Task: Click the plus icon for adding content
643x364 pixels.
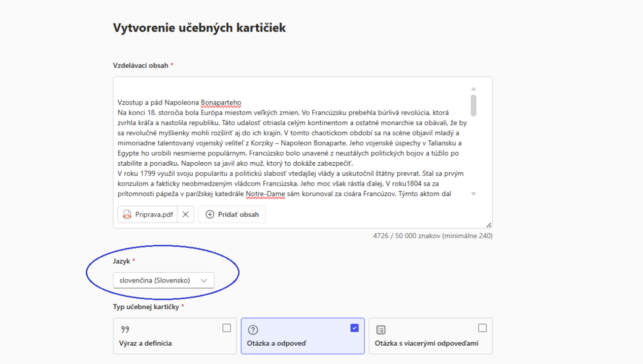Action: tap(210, 214)
